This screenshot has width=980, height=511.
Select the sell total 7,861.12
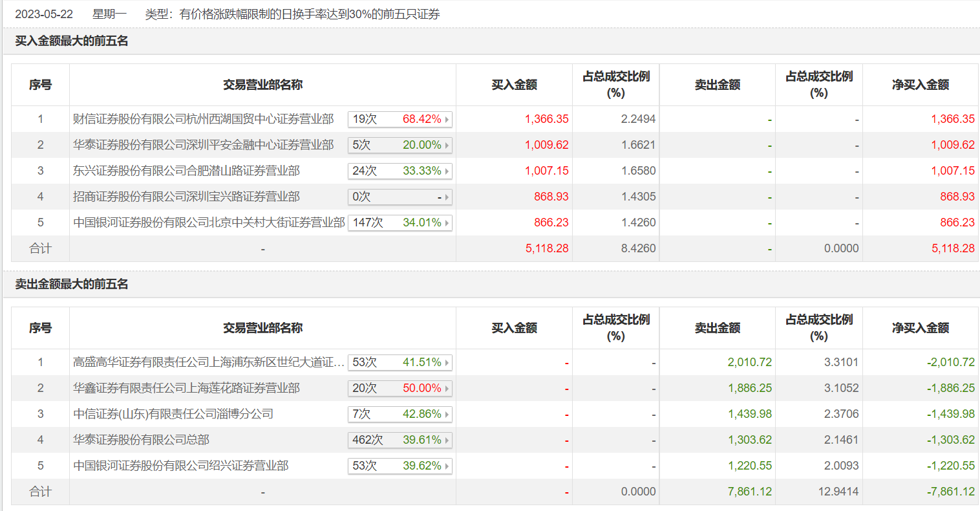[x=750, y=492]
